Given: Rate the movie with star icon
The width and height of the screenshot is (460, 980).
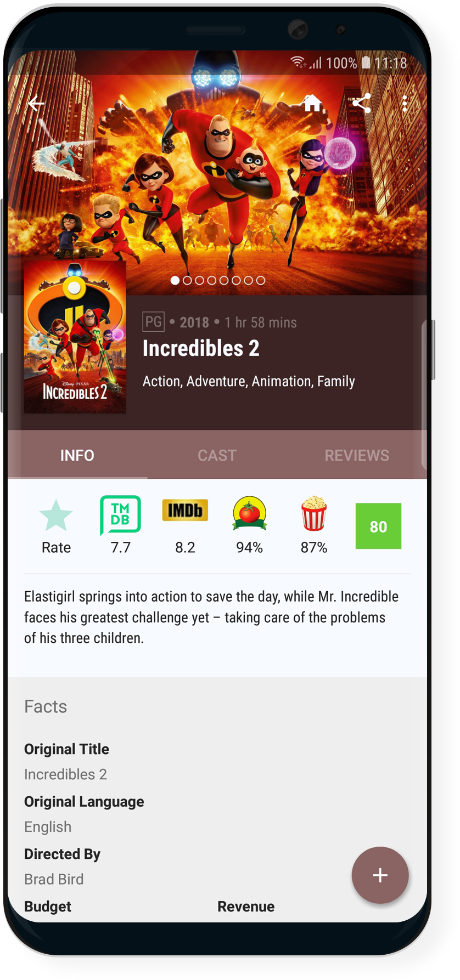Looking at the screenshot, I should pyautogui.click(x=56, y=526).
